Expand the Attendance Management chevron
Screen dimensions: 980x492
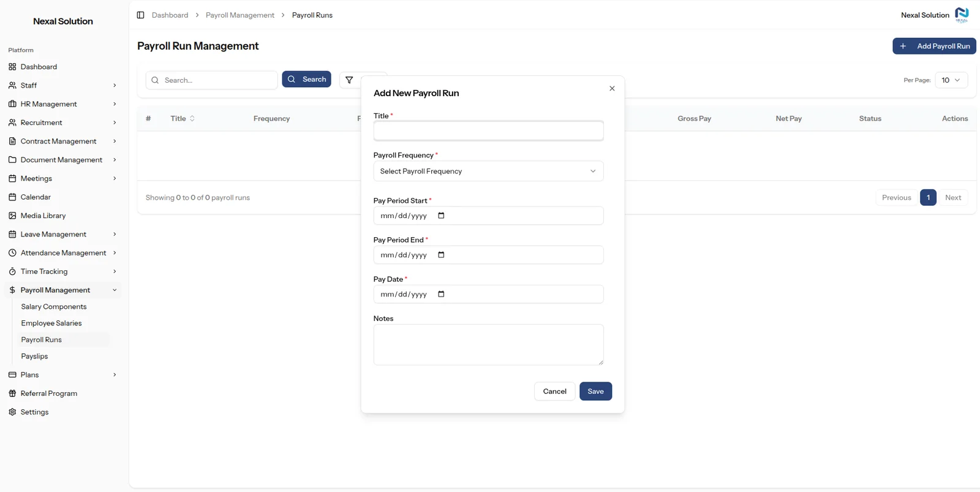pos(115,253)
